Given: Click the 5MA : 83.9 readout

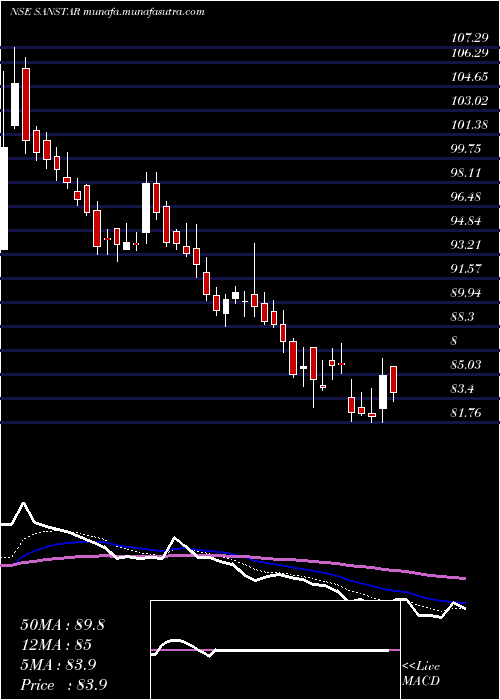Looking at the screenshot, I should click(x=58, y=665).
